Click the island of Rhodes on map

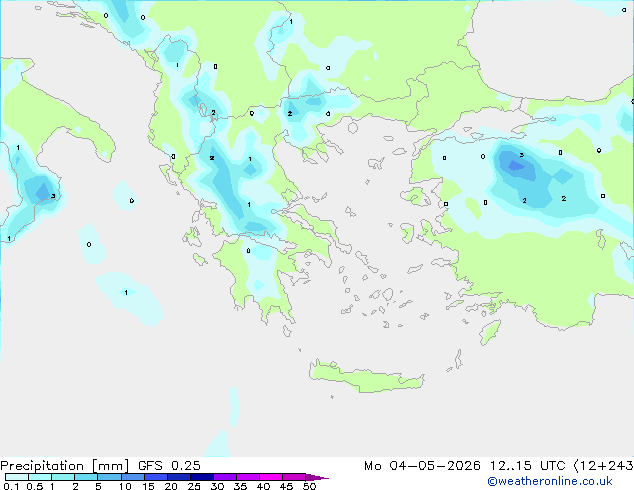pos(490,332)
